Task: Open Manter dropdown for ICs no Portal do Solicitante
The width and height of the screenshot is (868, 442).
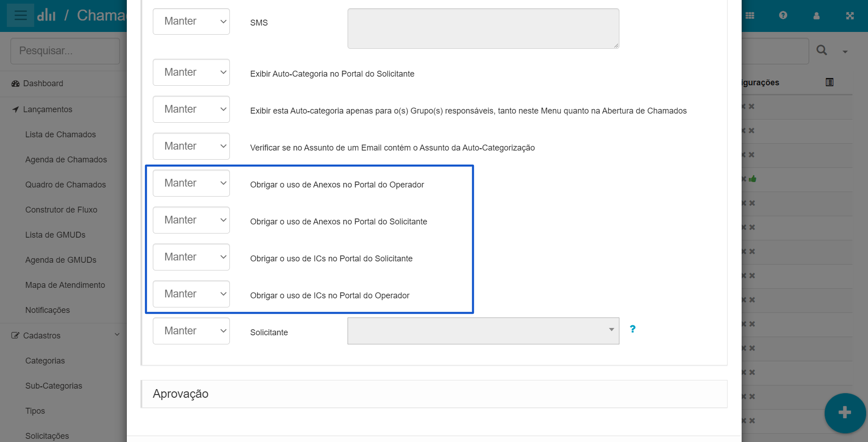Action: click(x=191, y=257)
